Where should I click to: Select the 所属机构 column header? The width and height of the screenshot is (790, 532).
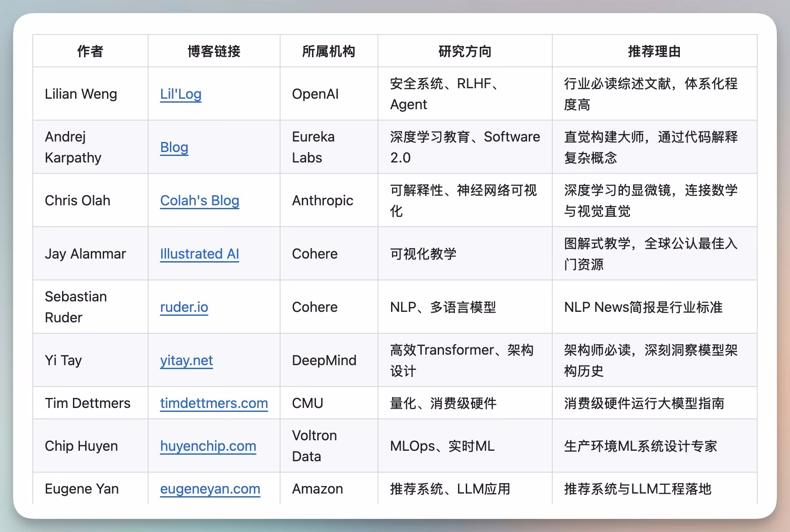tap(329, 51)
